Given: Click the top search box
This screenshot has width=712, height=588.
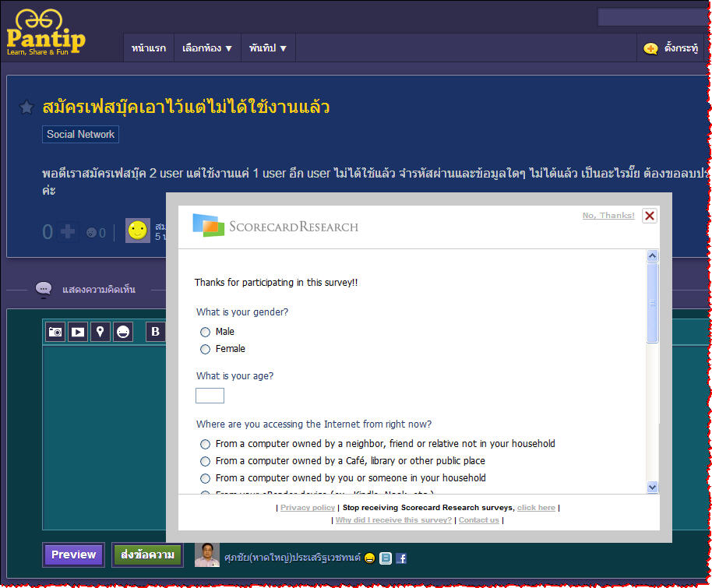Looking at the screenshot, I should coord(652,17).
